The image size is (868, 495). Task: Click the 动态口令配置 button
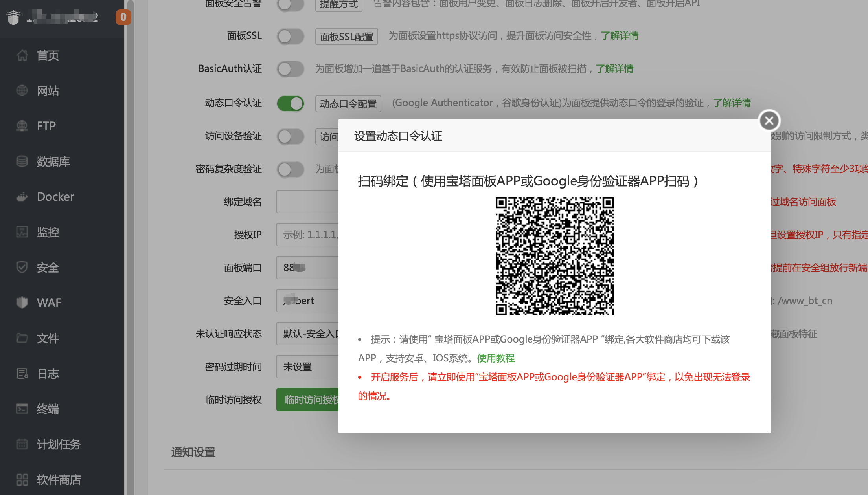tap(348, 104)
